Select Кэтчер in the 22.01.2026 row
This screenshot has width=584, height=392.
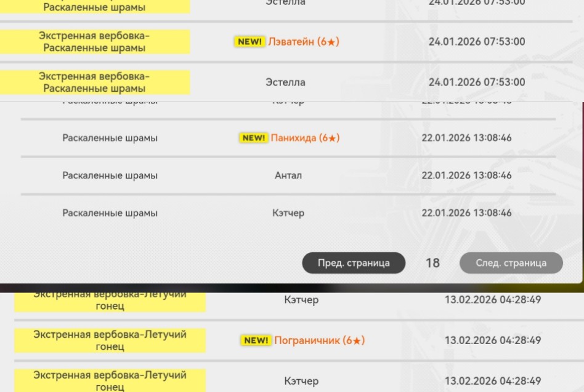pyautogui.click(x=288, y=213)
